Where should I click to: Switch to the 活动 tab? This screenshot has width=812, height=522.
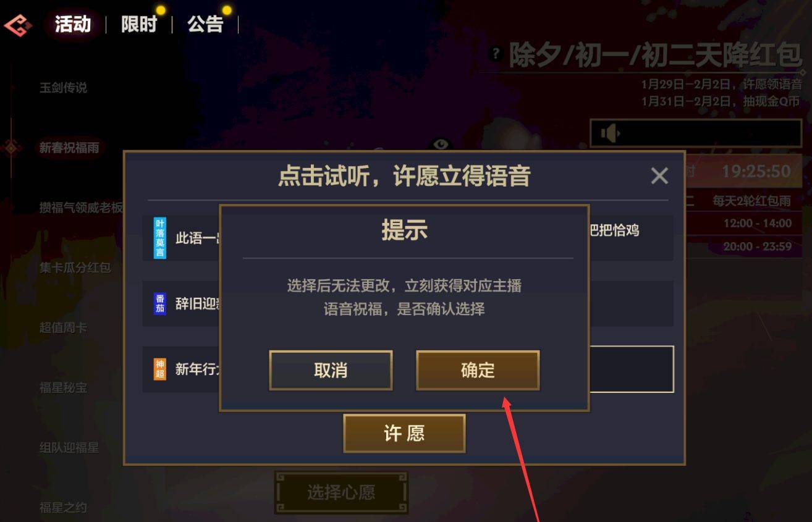point(72,25)
